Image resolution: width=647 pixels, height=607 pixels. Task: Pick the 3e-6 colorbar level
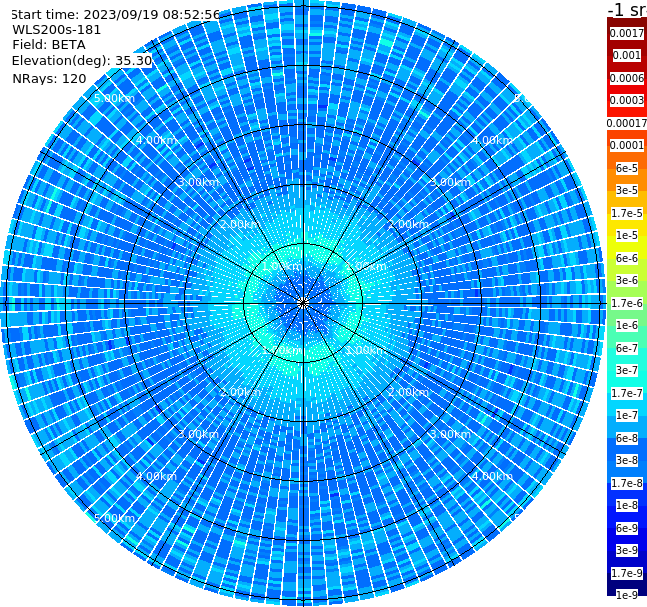627,280
